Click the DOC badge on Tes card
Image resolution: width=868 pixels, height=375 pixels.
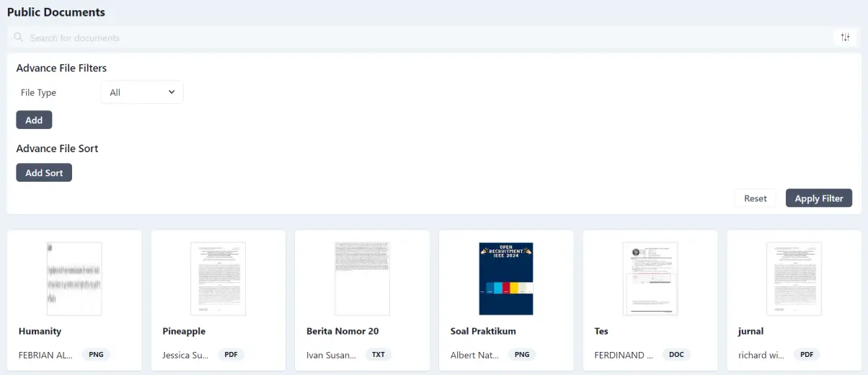(x=676, y=355)
